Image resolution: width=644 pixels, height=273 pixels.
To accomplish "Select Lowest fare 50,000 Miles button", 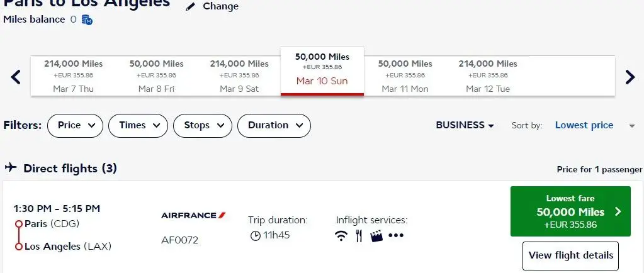I will (x=571, y=211).
